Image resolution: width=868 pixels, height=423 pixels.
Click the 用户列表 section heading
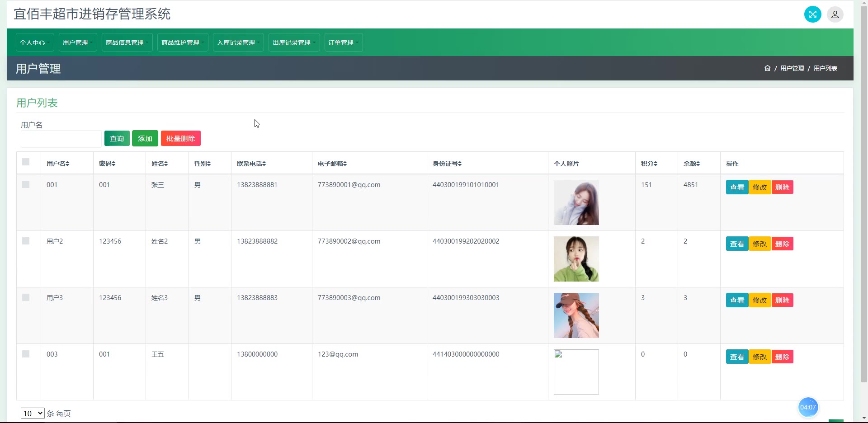tap(37, 103)
